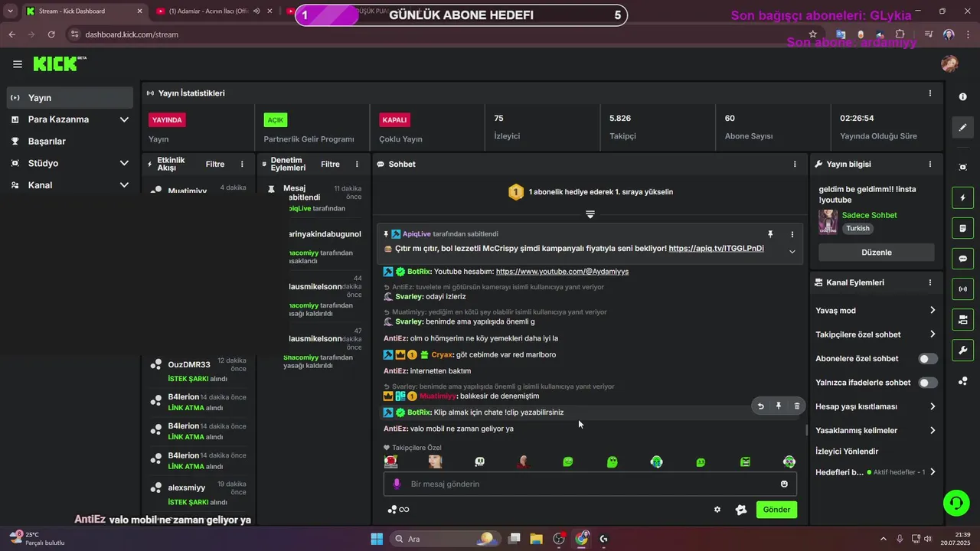This screenshot has width=980, height=551.
Task: Open Kanal Eylemleri three-dot menu
Action: (930, 282)
